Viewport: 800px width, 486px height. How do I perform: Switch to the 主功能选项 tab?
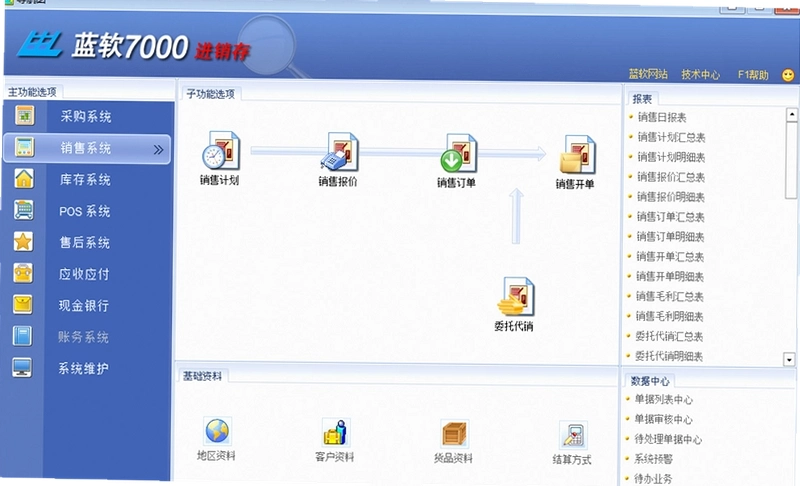[32, 92]
